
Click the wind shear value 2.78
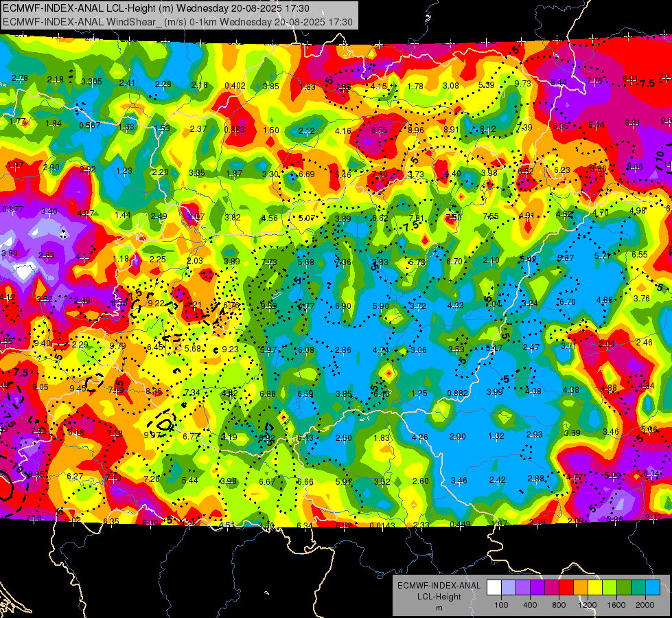coord(20,78)
